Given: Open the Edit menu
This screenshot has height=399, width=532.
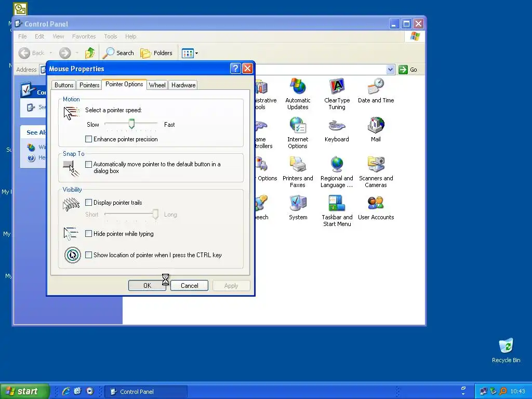Looking at the screenshot, I should (x=39, y=36).
